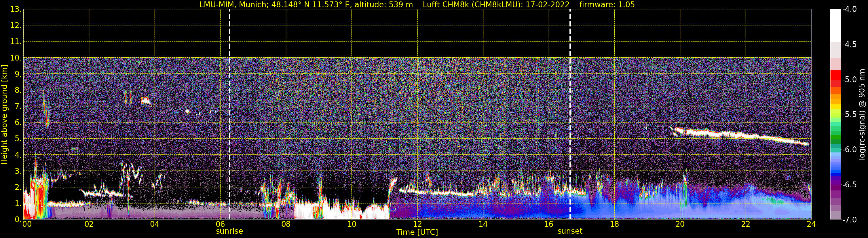Click the x-axis tick label 02
The width and height of the screenshot is (868, 238).
89,224
